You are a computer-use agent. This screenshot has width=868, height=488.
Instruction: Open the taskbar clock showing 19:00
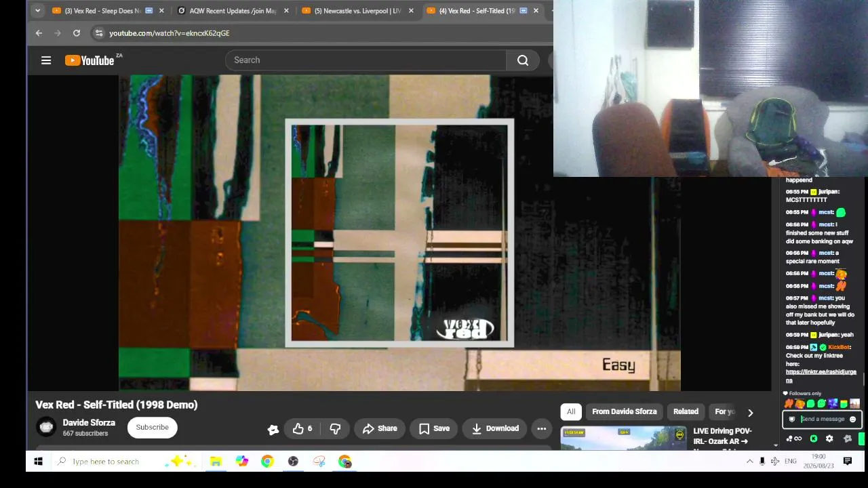pyautogui.click(x=818, y=462)
